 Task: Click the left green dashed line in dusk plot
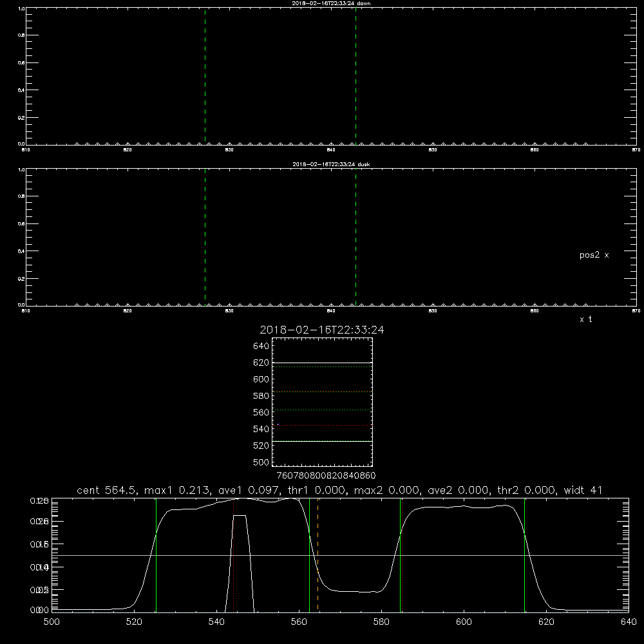point(205,237)
